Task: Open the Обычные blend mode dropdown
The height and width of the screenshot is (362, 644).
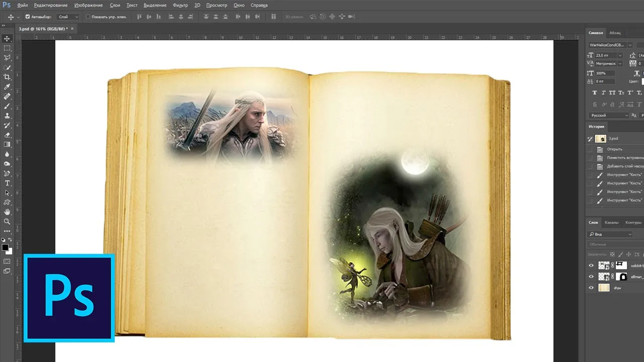Action: [615, 244]
